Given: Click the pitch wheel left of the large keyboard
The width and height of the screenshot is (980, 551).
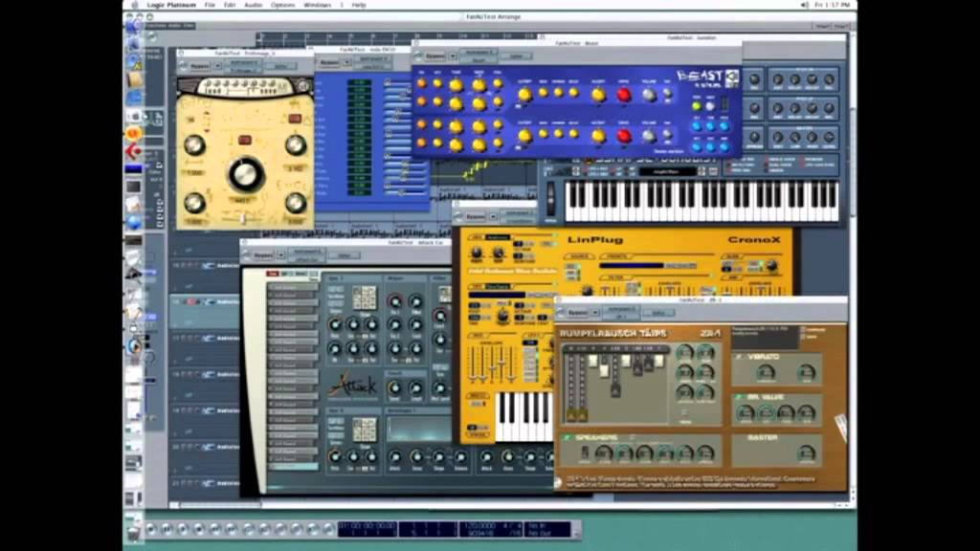Looking at the screenshot, I should click(x=550, y=199).
